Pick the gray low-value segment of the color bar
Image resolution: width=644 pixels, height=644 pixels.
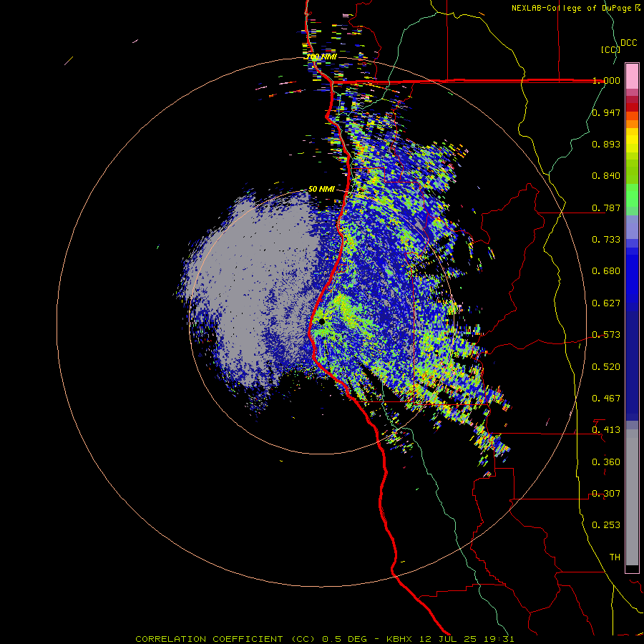(632, 497)
